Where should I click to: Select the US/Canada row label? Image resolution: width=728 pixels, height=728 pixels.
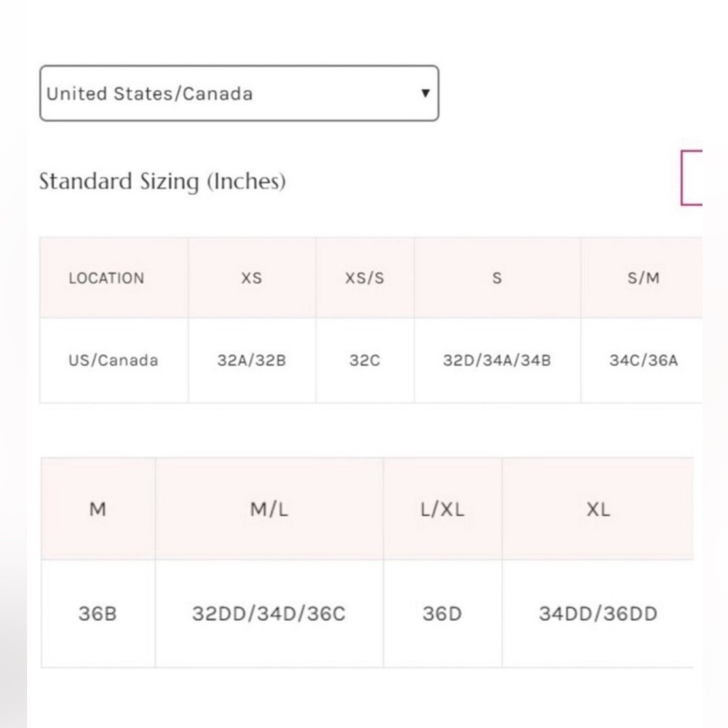pos(114,360)
